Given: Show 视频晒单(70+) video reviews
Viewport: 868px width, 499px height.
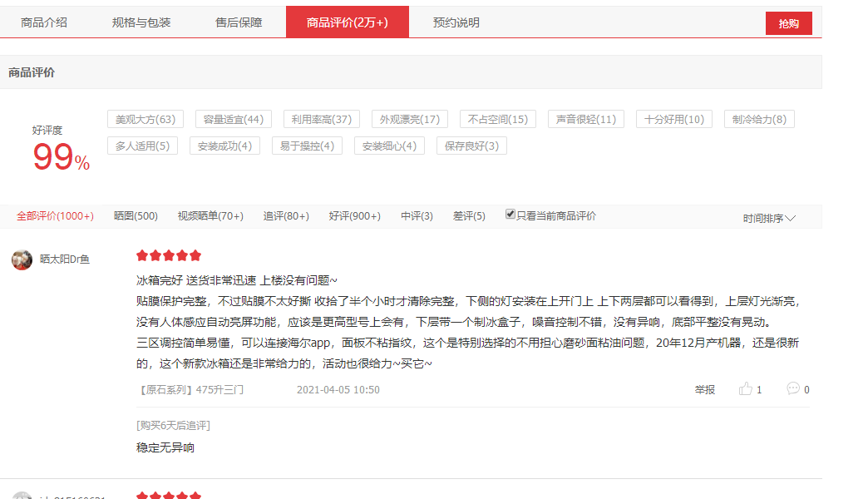Looking at the screenshot, I should [210, 216].
